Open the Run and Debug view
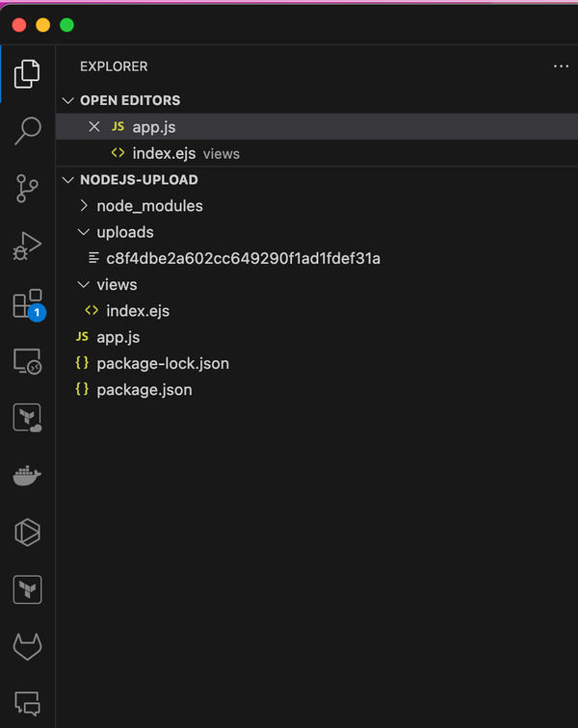This screenshot has height=728, width=578. [27, 247]
